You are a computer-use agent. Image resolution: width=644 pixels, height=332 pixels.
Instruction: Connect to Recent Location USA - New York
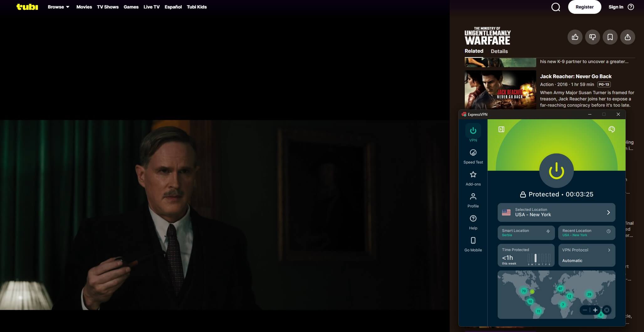click(587, 233)
